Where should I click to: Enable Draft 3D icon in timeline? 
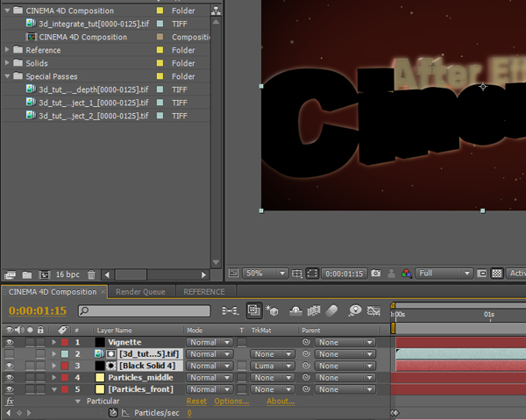[272, 310]
